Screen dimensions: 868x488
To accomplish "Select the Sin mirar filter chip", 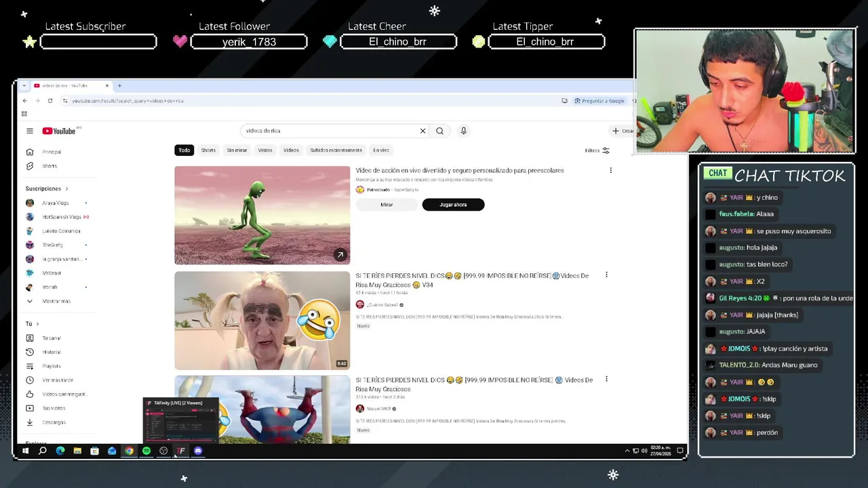I will click(237, 150).
